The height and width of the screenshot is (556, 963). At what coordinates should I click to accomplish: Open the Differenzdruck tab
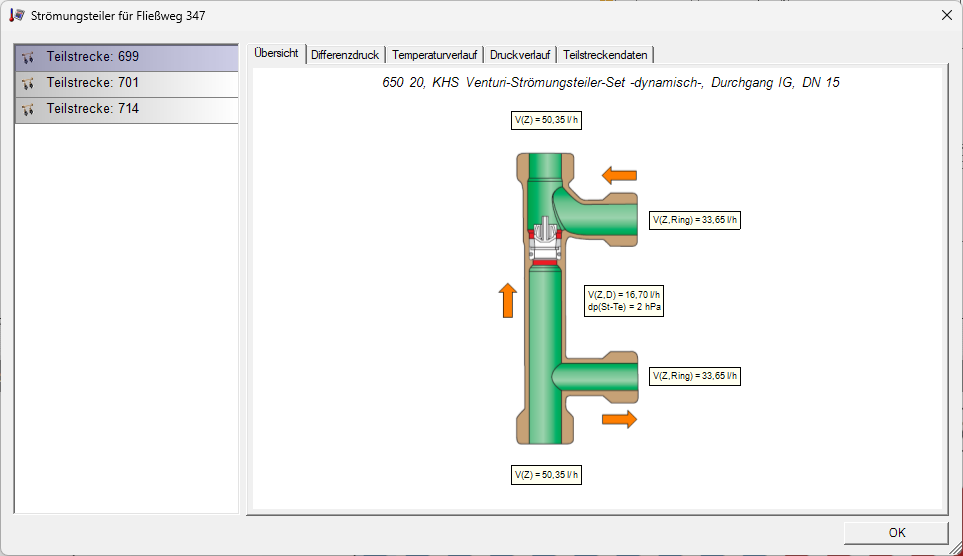345,55
